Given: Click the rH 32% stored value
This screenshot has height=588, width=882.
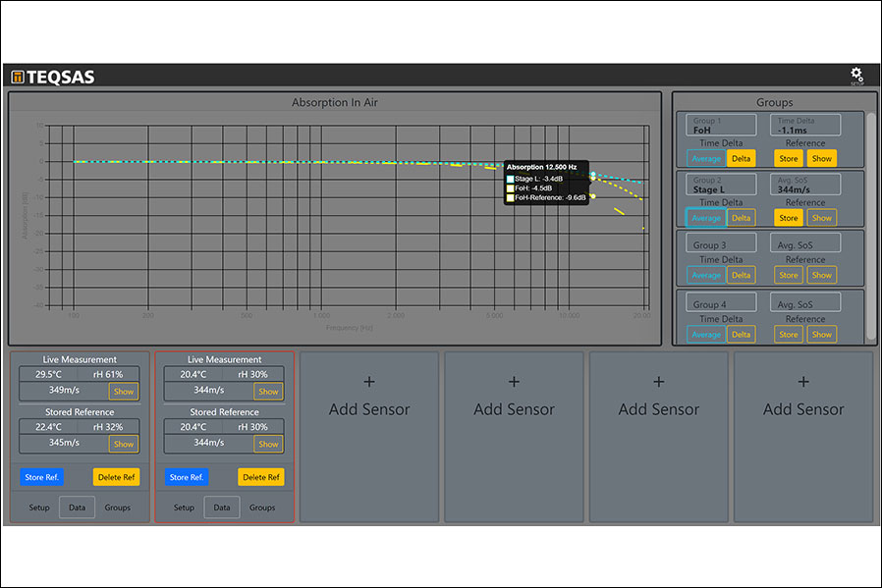Looking at the screenshot, I should coord(108,427).
